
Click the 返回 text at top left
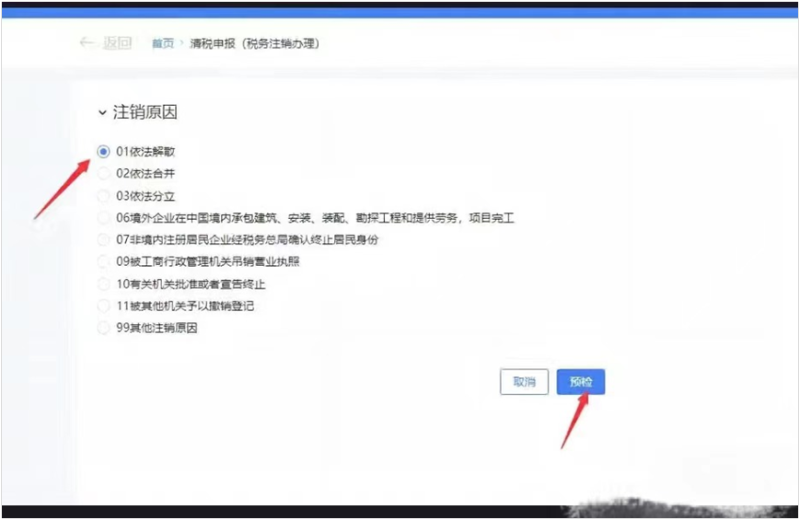(117, 43)
